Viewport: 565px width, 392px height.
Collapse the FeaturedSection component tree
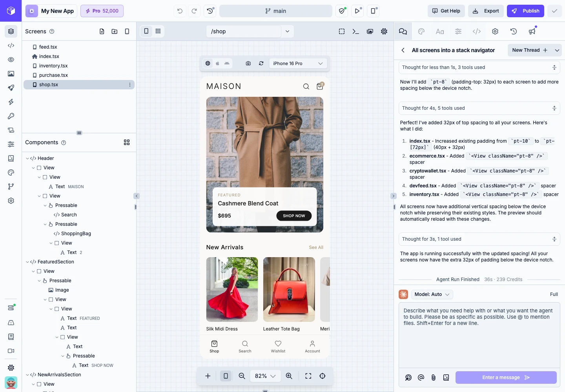coord(27,262)
